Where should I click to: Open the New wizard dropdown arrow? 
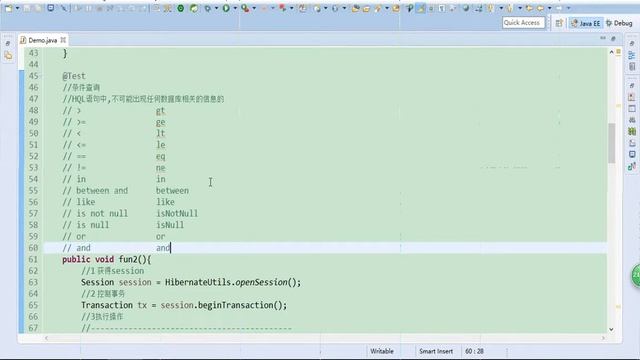[18, 8]
